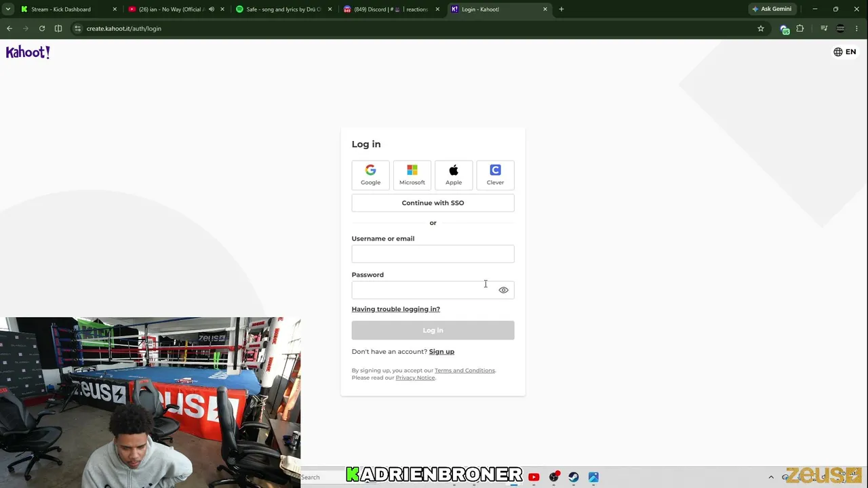This screenshot has width=868, height=488.
Task: Reload the current page
Action: 42,28
